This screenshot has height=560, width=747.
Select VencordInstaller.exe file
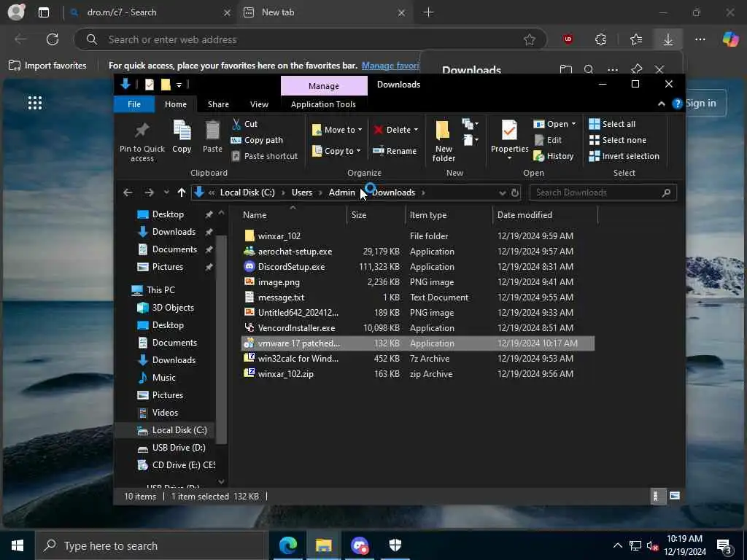pos(296,328)
